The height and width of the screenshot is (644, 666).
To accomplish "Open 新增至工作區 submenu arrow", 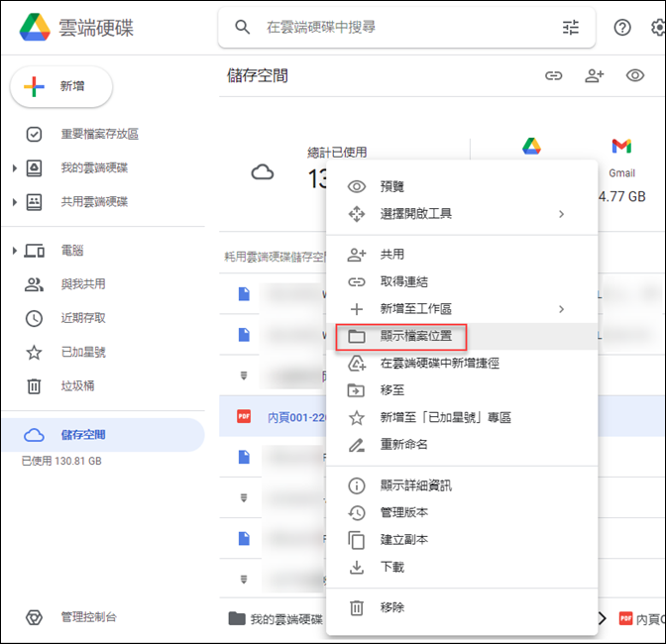I will click(x=562, y=309).
